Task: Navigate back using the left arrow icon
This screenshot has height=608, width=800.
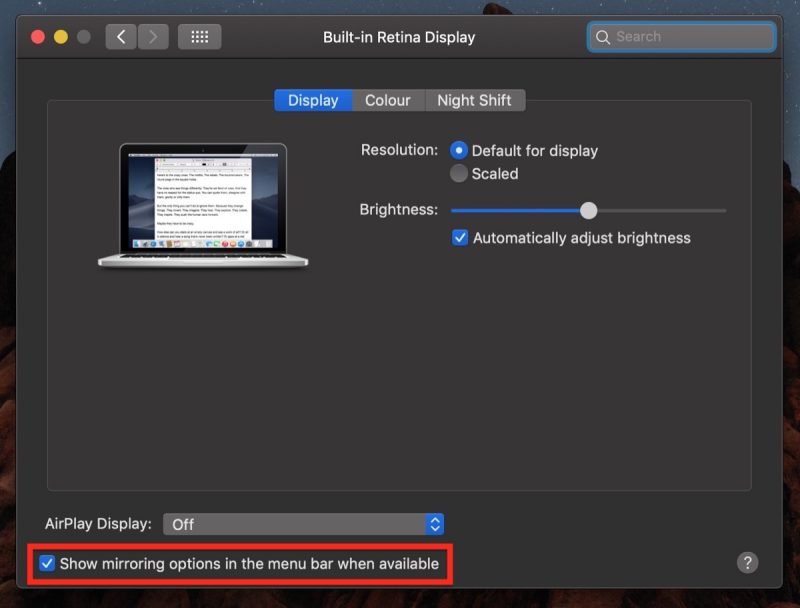Action: [x=120, y=36]
